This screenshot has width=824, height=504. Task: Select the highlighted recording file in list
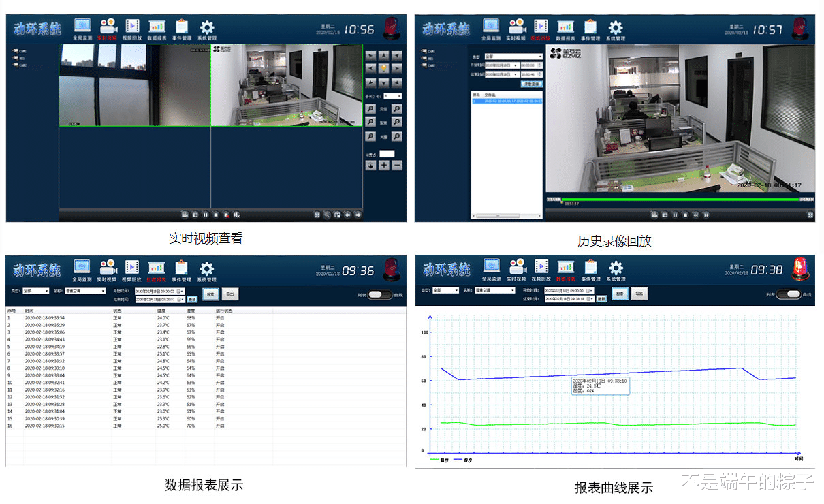507,100
